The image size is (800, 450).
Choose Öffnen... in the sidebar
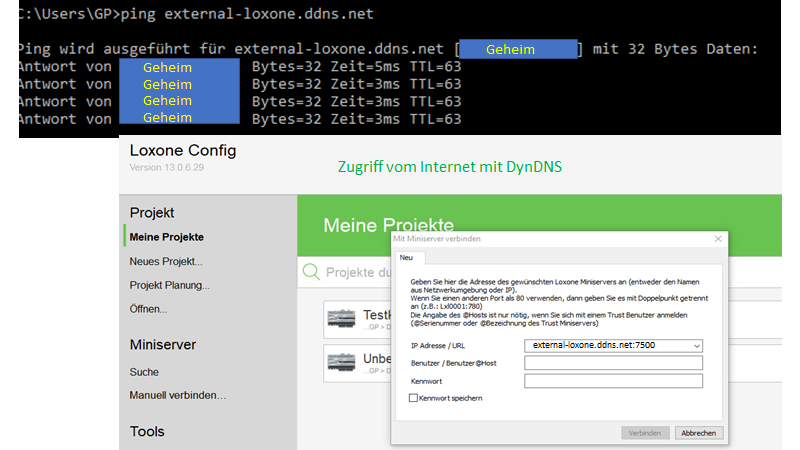[148, 309]
